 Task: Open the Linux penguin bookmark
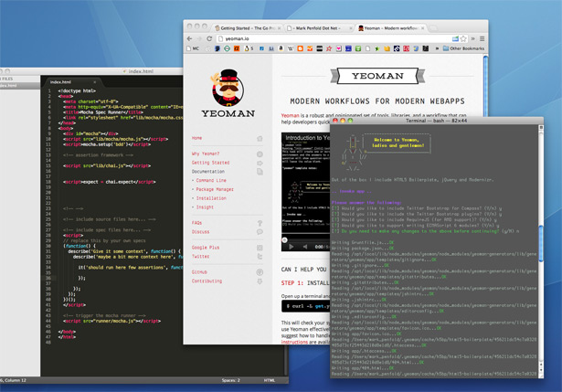coord(249,48)
